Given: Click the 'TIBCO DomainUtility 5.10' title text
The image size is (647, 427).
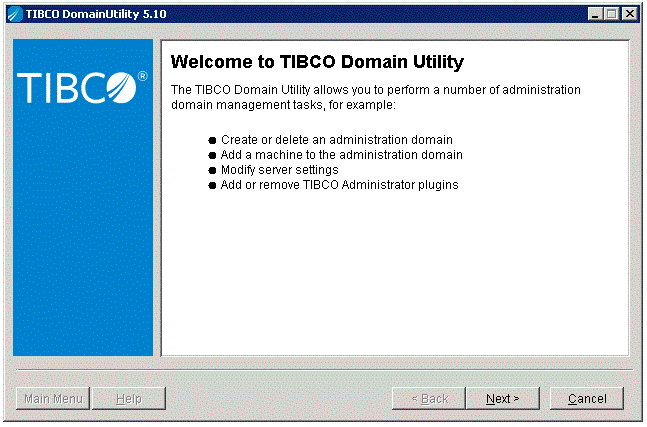Looking at the screenshot, I should tap(96, 14).
